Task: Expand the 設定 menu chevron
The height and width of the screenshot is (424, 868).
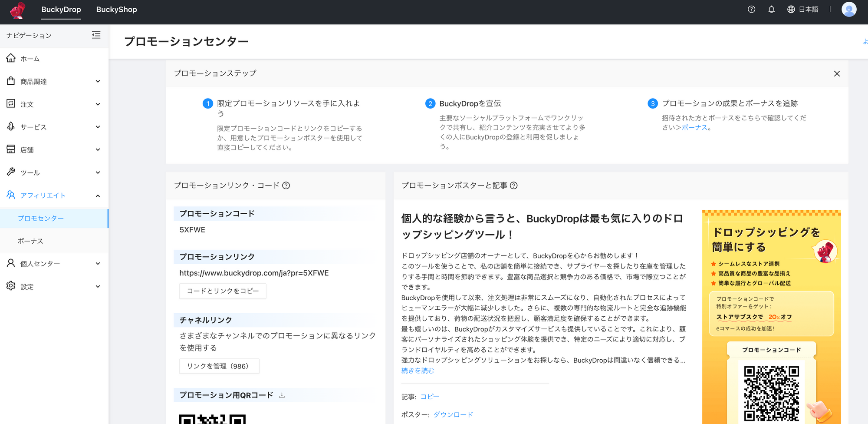Action: [98, 286]
